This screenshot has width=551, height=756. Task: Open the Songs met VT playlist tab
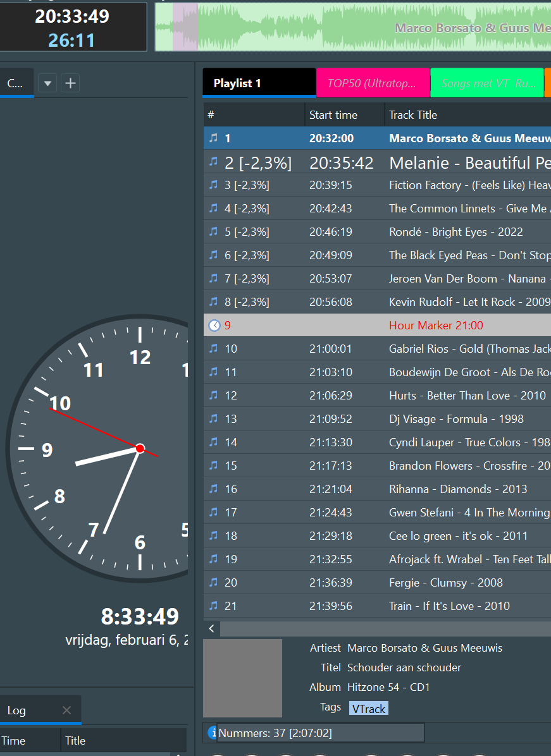coord(486,83)
